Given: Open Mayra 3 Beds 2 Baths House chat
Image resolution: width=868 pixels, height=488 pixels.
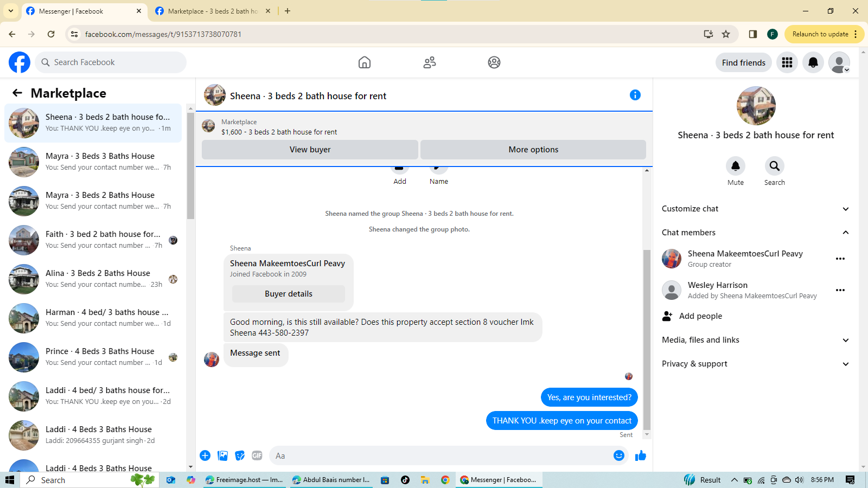Looking at the screenshot, I should (93, 201).
